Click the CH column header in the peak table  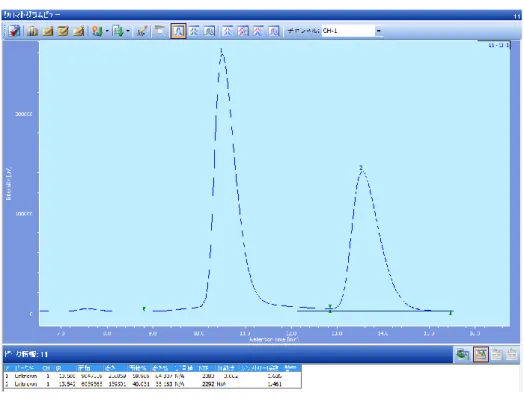[46, 368]
